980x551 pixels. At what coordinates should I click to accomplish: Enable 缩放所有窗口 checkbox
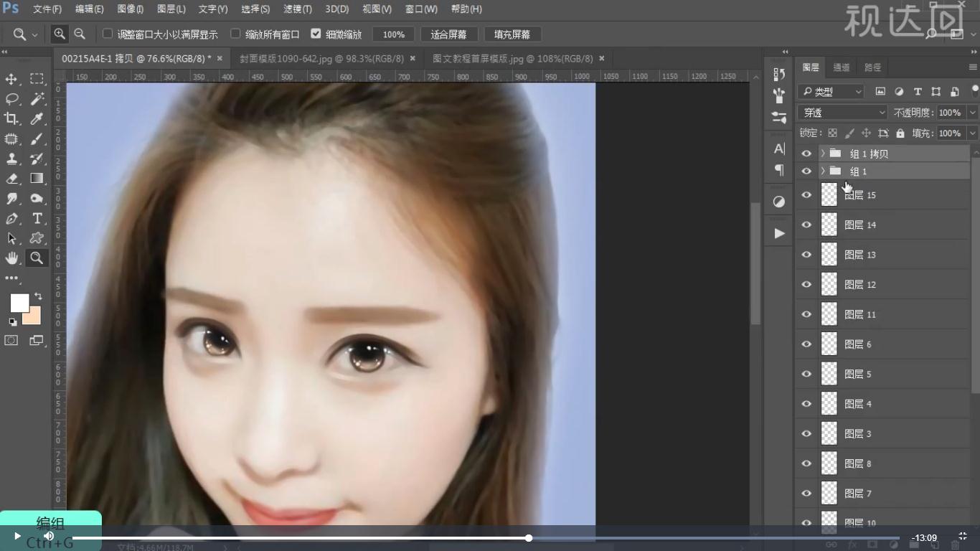[235, 34]
